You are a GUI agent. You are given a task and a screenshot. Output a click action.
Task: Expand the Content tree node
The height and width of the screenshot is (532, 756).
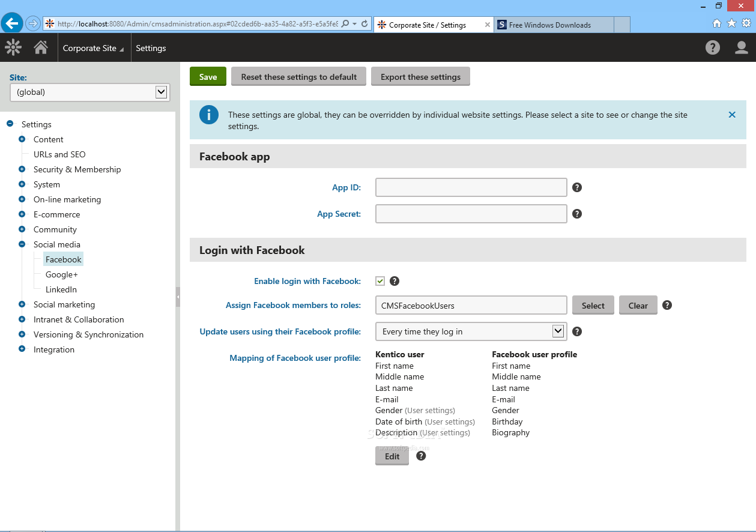(22, 139)
